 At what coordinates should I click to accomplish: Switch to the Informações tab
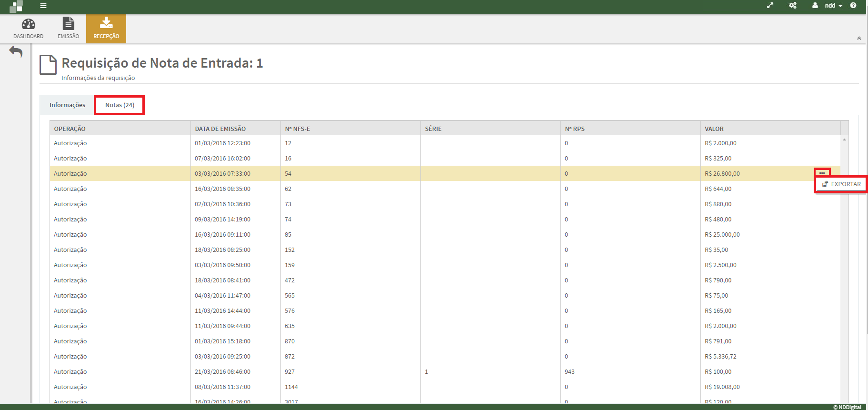67,105
